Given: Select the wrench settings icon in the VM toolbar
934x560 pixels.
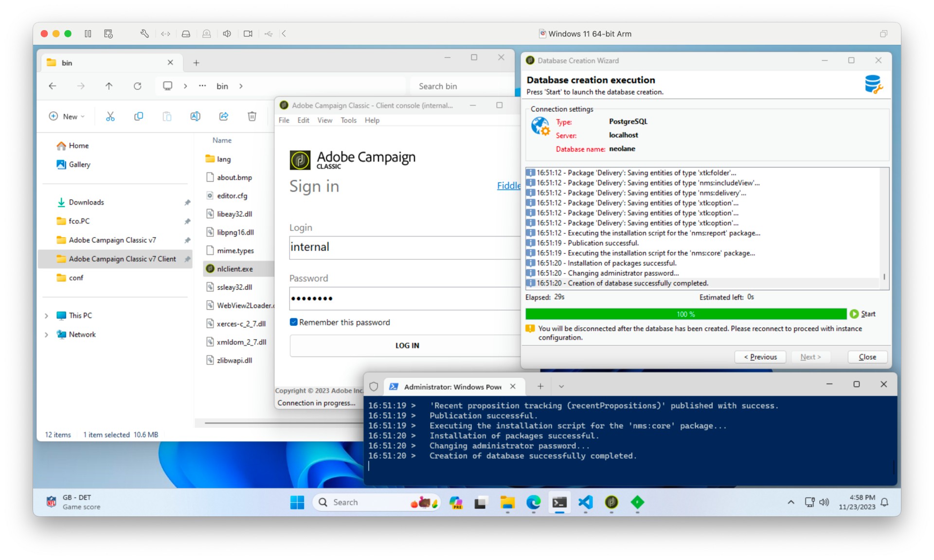Looking at the screenshot, I should click(x=144, y=34).
